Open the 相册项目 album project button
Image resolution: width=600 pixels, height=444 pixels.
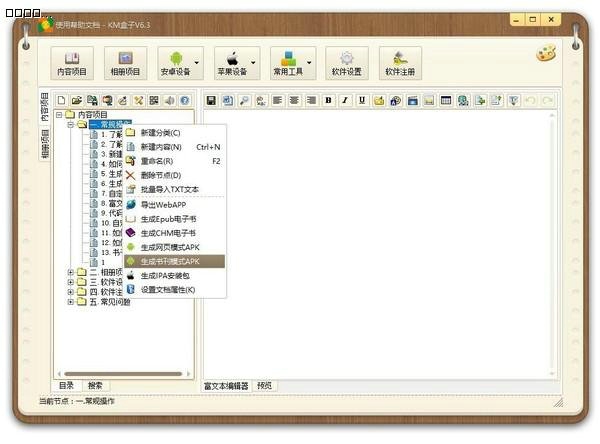125,62
